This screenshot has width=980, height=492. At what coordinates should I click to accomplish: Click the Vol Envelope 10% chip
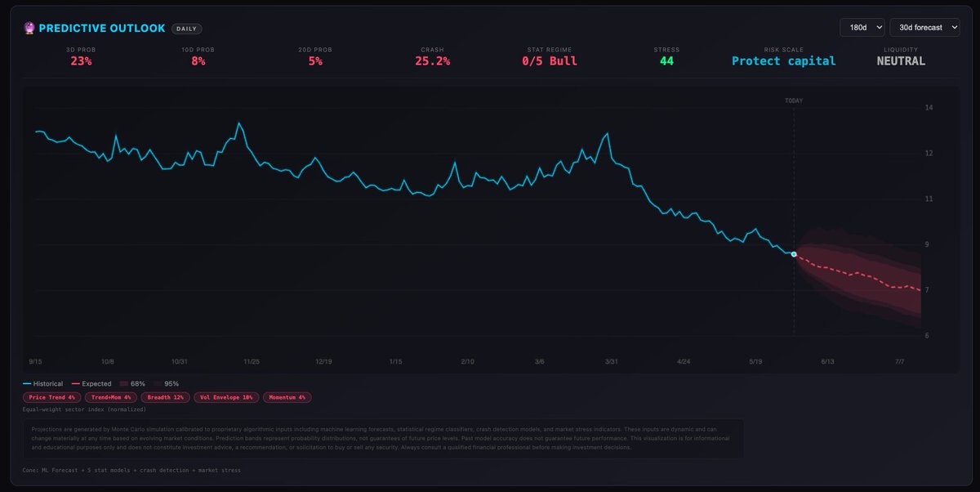(227, 397)
